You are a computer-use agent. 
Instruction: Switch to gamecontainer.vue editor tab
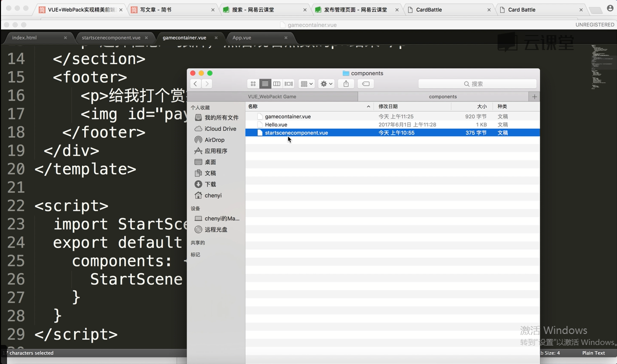coord(189,38)
